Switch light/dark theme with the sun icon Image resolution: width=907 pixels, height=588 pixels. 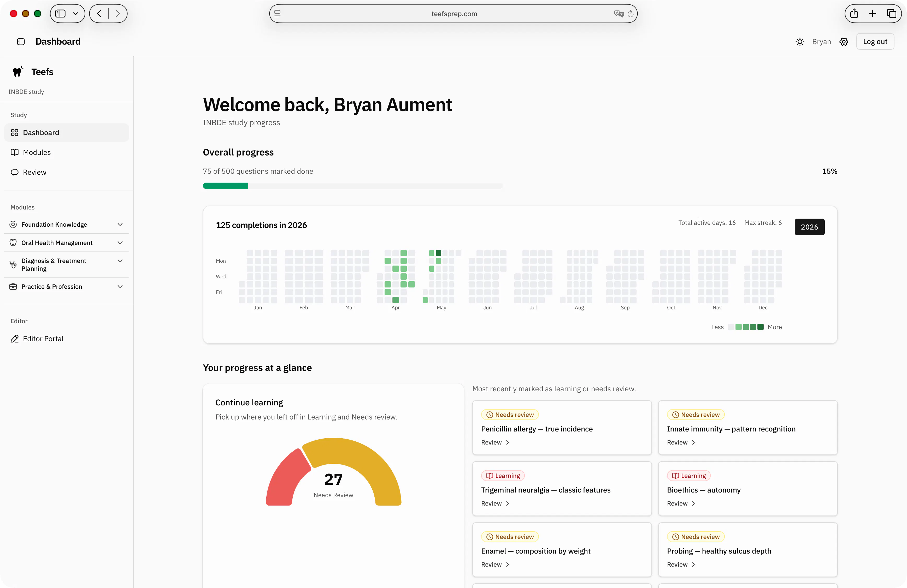tap(800, 41)
